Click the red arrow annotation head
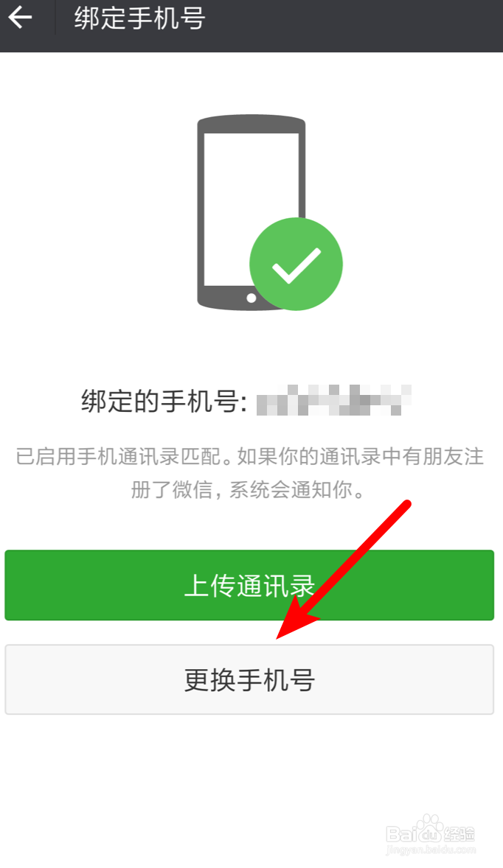This screenshot has height=868, width=503. (296, 618)
